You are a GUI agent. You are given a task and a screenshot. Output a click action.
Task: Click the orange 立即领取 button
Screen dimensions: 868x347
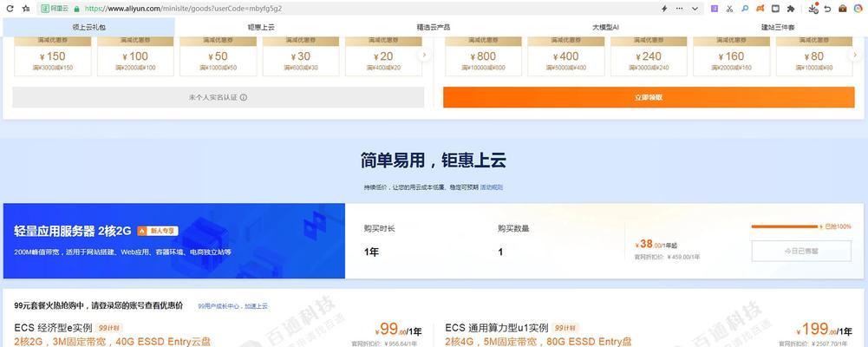pyautogui.click(x=649, y=97)
